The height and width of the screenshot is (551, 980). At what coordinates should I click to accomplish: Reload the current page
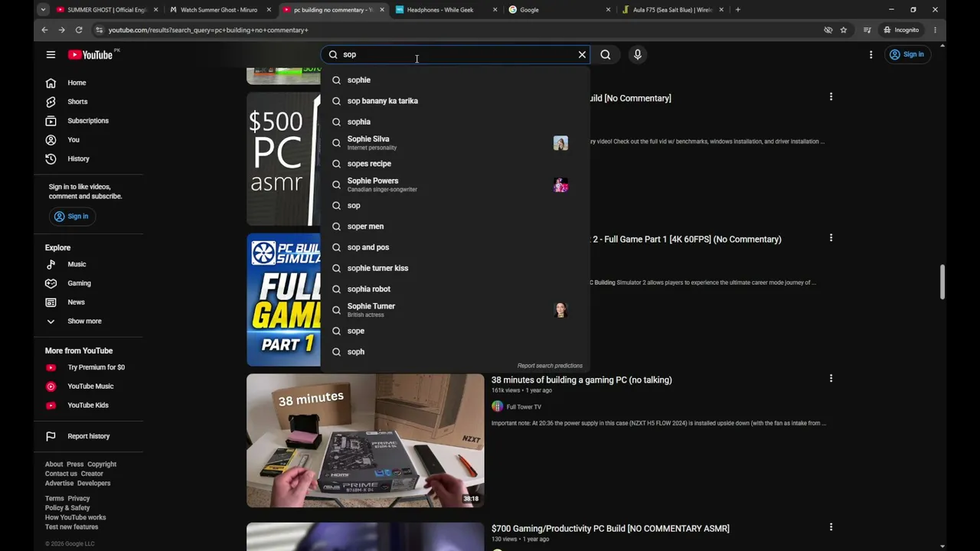pyautogui.click(x=79, y=30)
